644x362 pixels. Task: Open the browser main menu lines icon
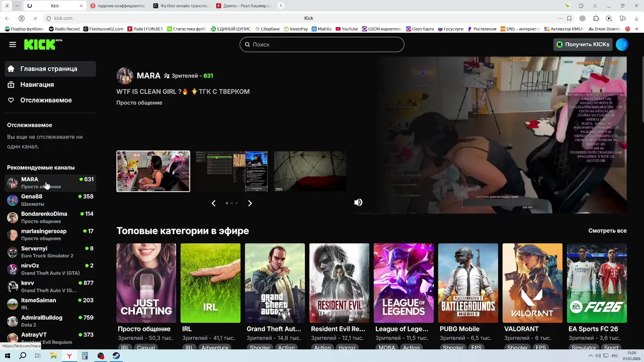pyautogui.click(x=595, y=6)
